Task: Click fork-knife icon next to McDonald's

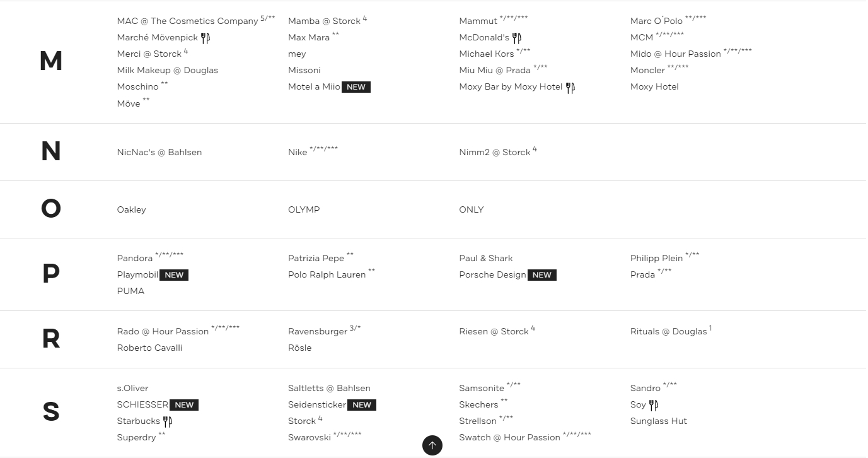Action: point(517,38)
